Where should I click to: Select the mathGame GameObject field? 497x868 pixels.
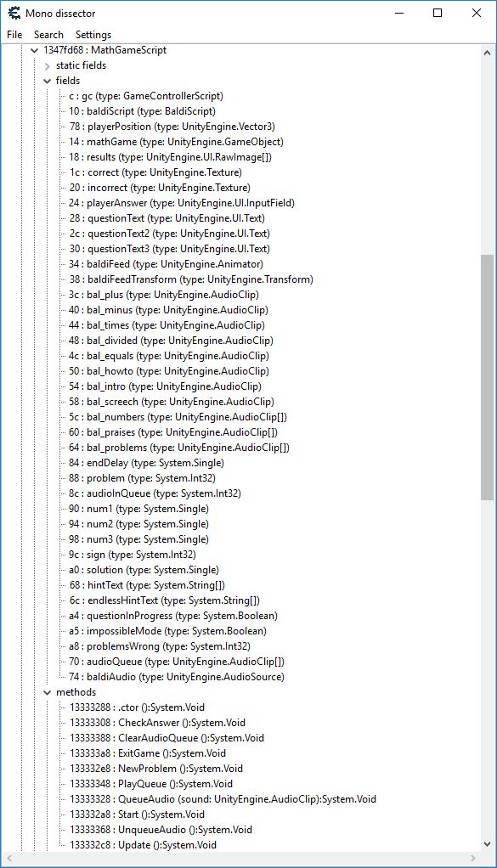point(176,142)
